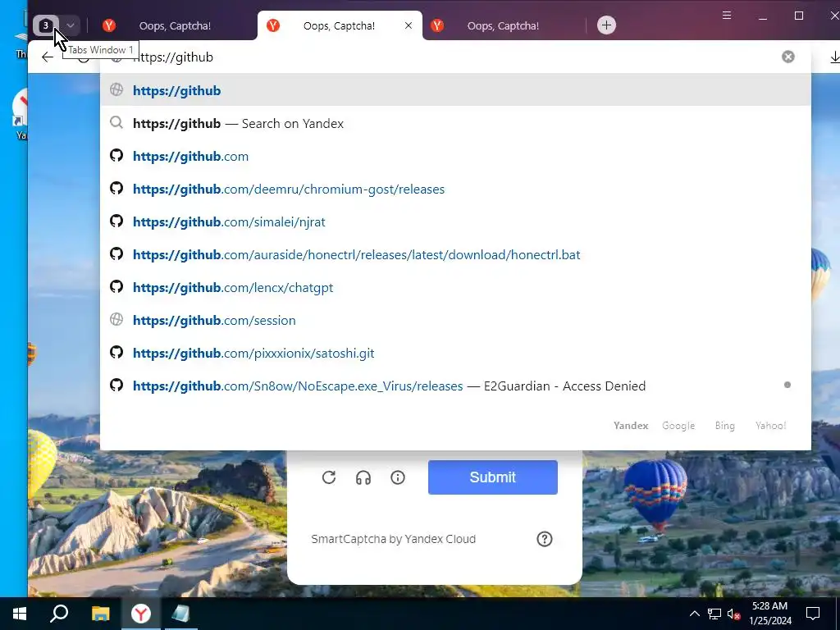The height and width of the screenshot is (630, 840).
Task: Open the deemru/chromium-gost/releases suggestion
Action: [x=455, y=189]
